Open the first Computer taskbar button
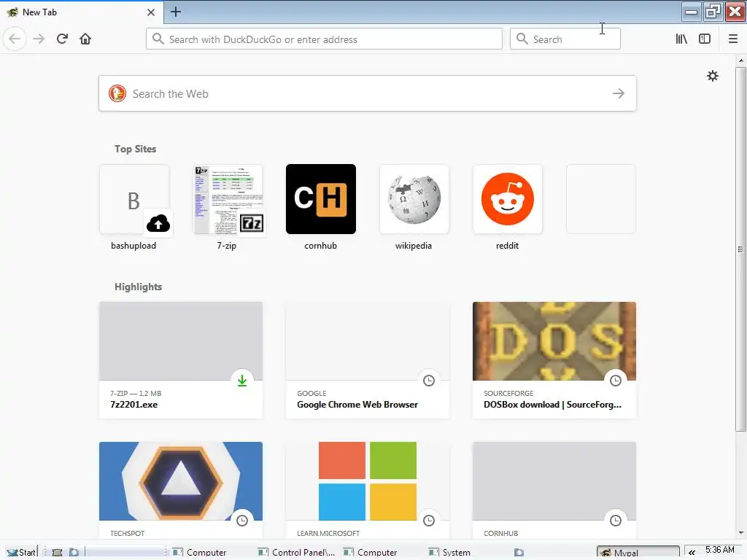Viewport: 747px width, 560px height. coord(200,553)
